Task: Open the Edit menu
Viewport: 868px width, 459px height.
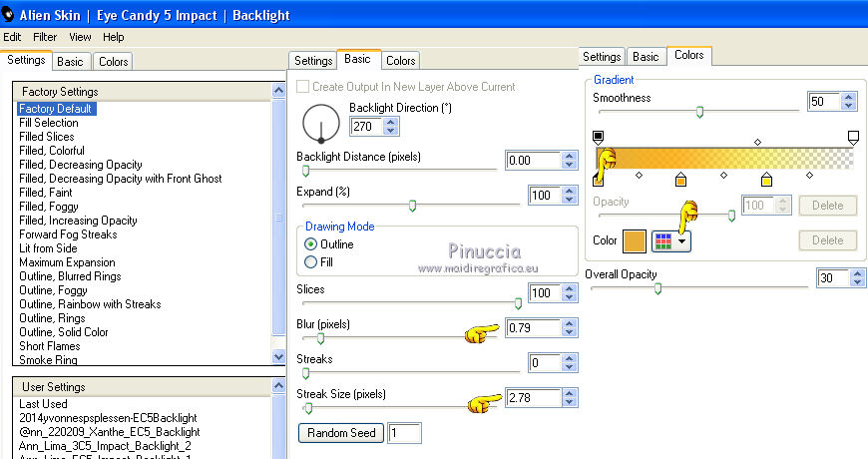Action: [x=12, y=37]
